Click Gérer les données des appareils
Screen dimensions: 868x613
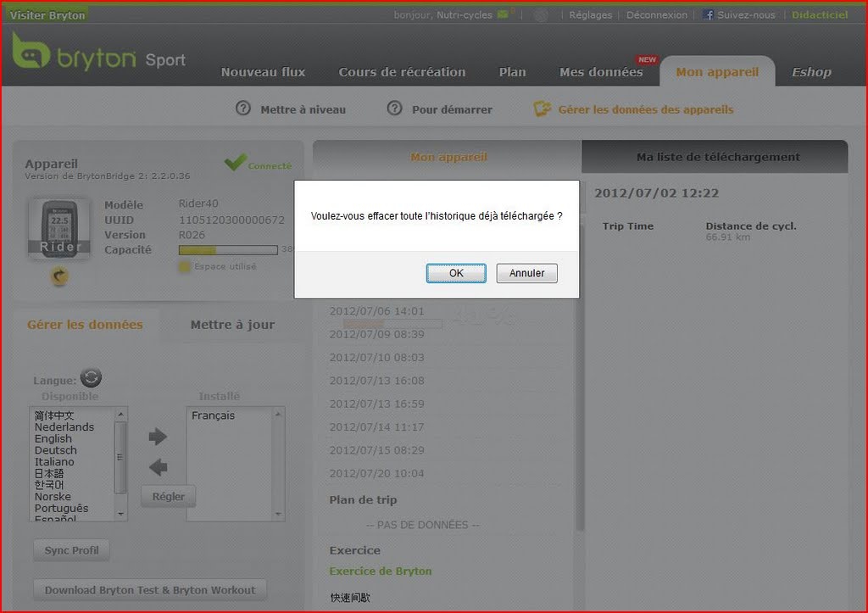[x=645, y=109]
